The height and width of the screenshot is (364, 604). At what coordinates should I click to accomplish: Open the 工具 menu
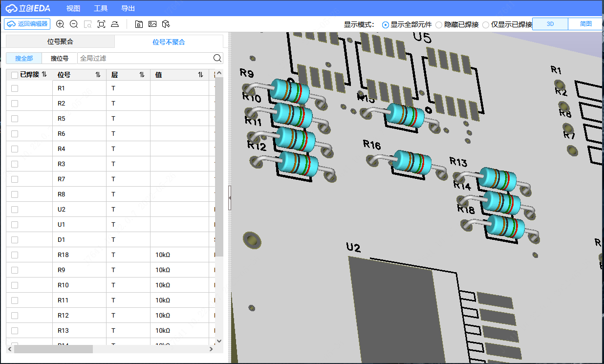coord(101,8)
